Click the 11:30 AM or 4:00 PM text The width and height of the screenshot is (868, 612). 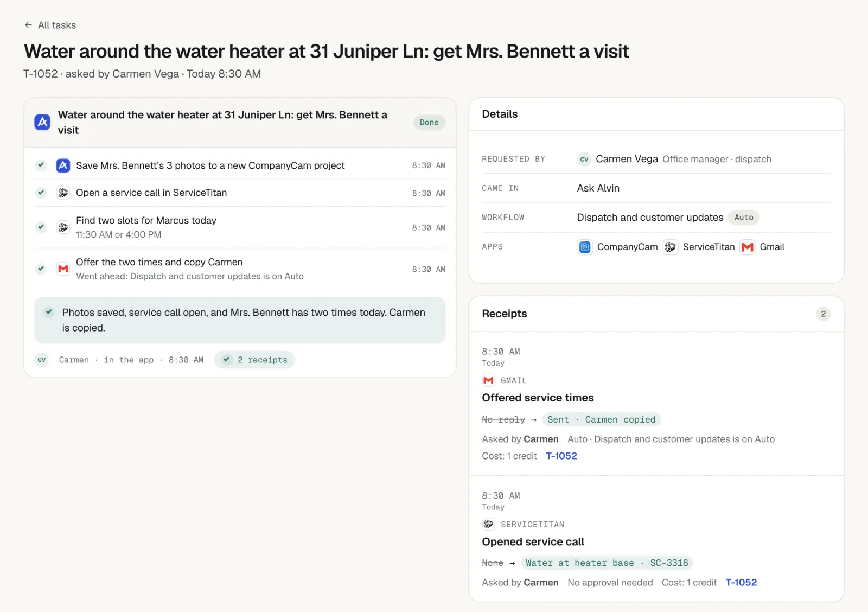tap(119, 234)
